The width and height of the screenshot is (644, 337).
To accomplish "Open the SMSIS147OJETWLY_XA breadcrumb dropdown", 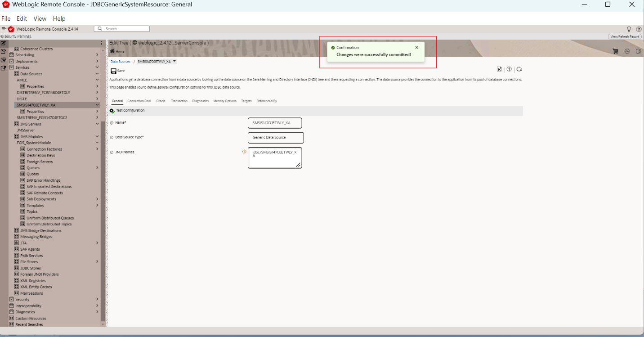I will (174, 61).
